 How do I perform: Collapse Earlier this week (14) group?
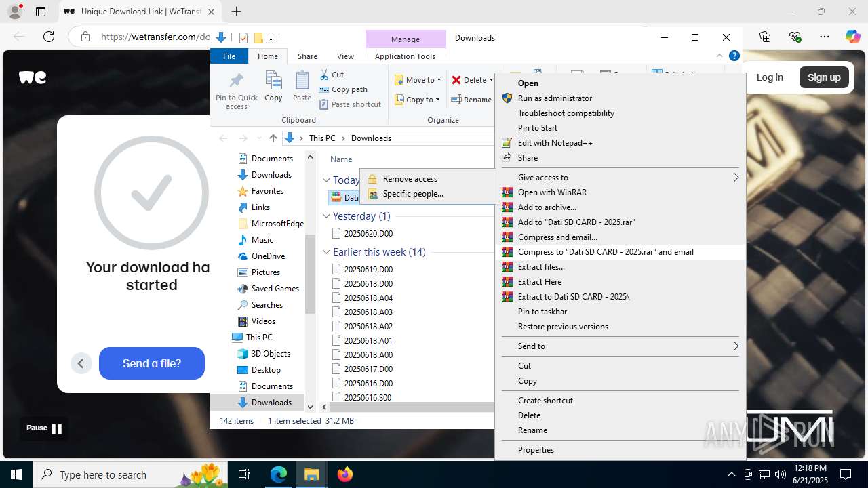tap(326, 252)
